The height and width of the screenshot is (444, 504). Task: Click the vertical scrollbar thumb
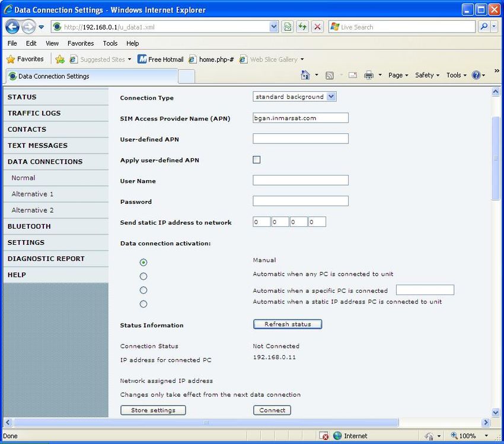[x=496, y=158]
